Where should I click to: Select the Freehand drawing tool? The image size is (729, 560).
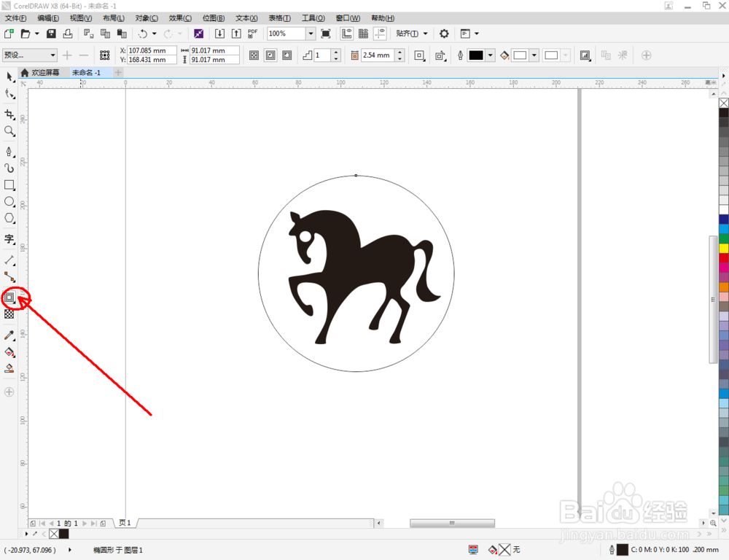tap(9, 152)
